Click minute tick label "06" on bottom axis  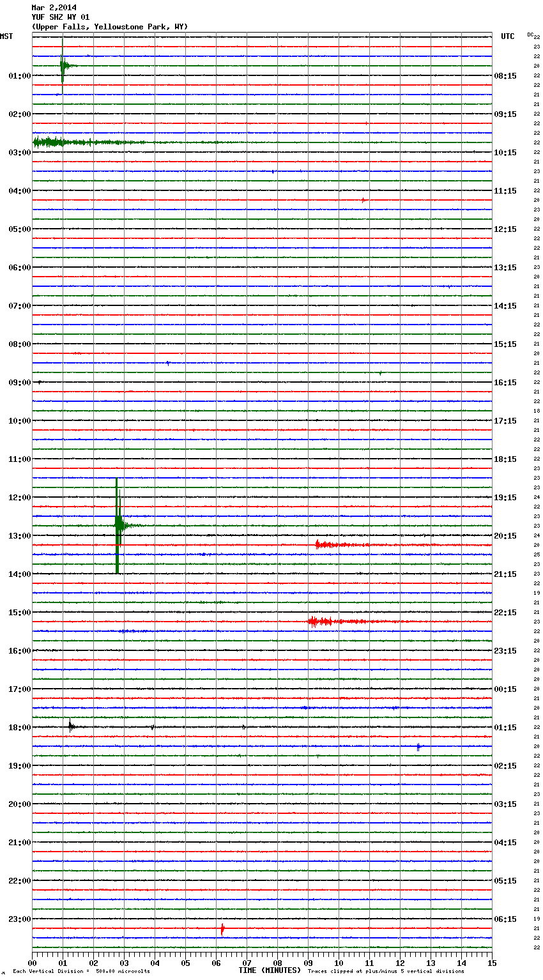coord(216,963)
